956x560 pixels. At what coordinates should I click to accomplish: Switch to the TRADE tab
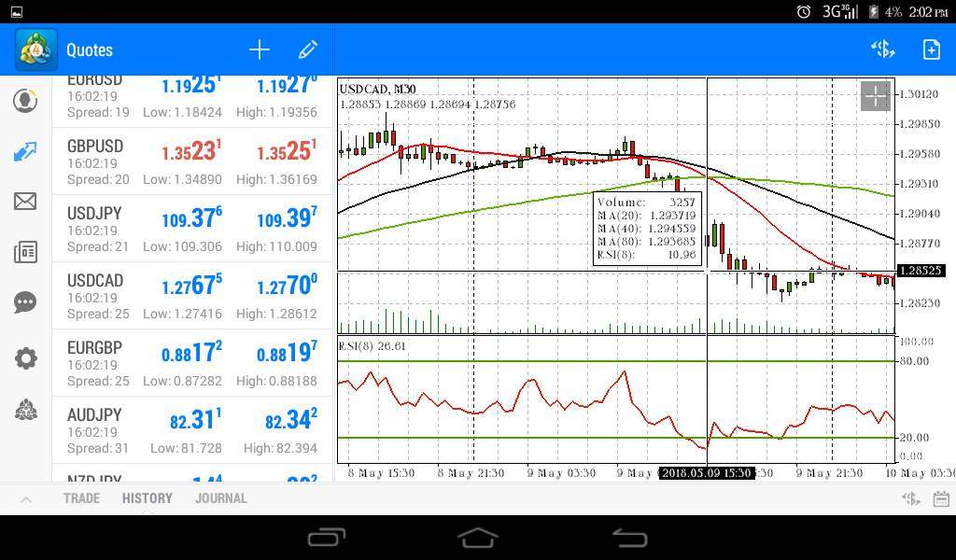point(82,498)
